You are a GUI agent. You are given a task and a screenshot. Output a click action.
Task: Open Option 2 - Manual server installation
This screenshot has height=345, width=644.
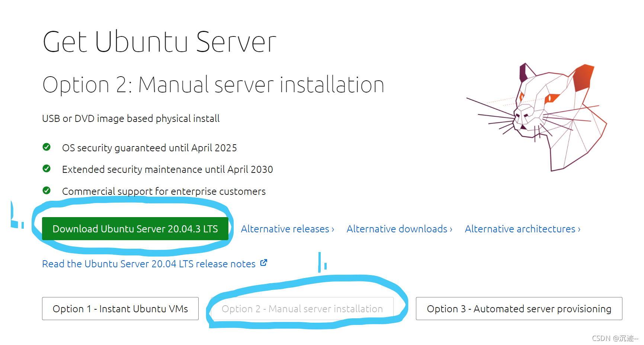302,309
